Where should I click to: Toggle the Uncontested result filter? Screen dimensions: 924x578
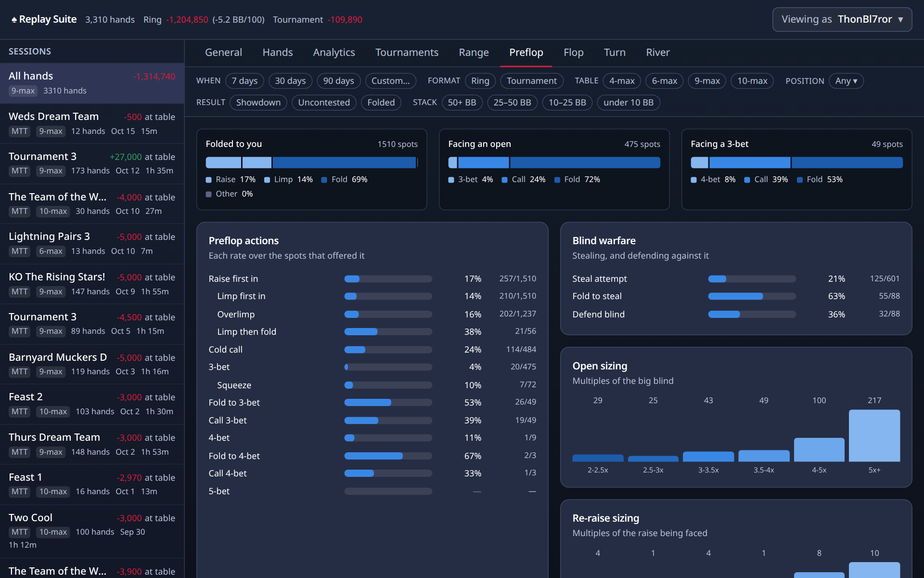324,103
